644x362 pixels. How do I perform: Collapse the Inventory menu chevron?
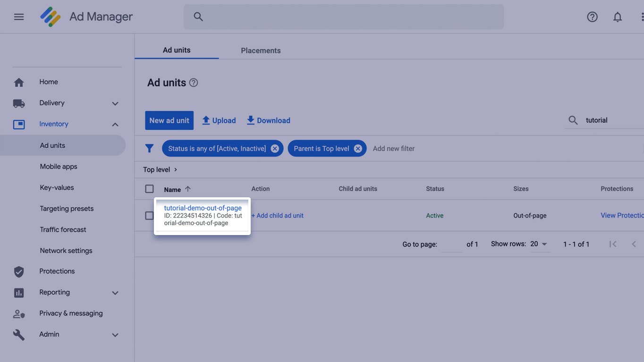pyautogui.click(x=115, y=125)
